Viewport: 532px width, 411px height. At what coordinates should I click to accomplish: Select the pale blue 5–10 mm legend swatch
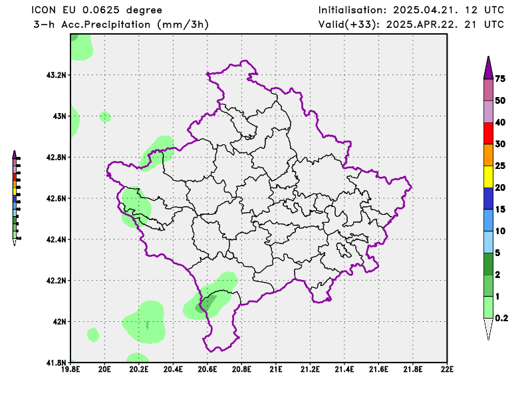488,242
